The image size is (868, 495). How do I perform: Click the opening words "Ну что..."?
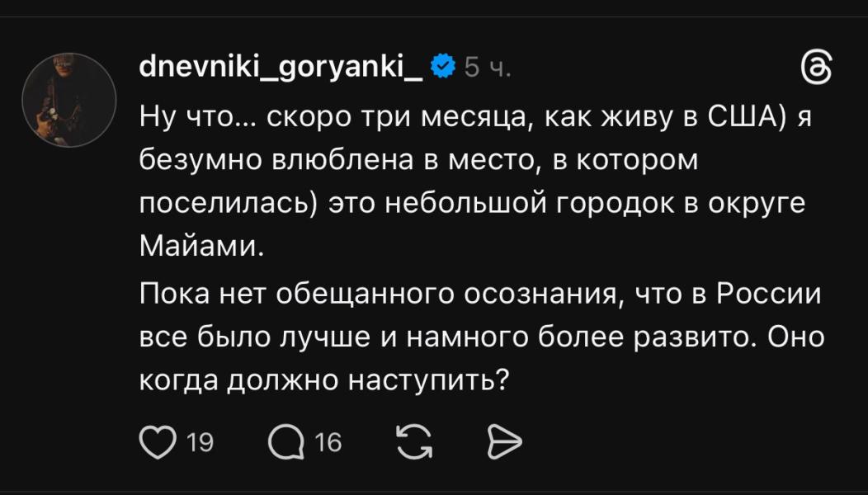pyautogui.click(x=188, y=116)
